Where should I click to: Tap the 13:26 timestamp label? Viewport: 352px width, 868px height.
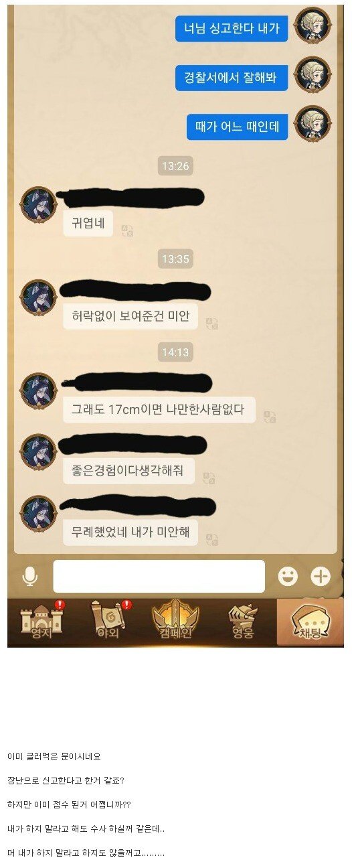(175, 166)
